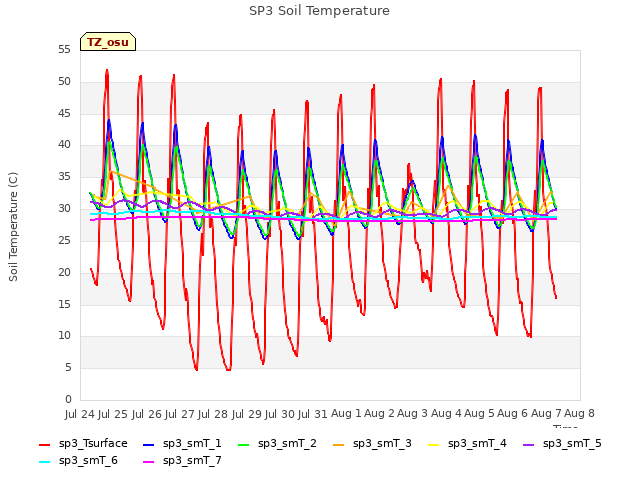Image resolution: width=640 pixels, height=480 pixels.
Task: Click the Soil Temperature (C) axis label
Action: (13, 227)
